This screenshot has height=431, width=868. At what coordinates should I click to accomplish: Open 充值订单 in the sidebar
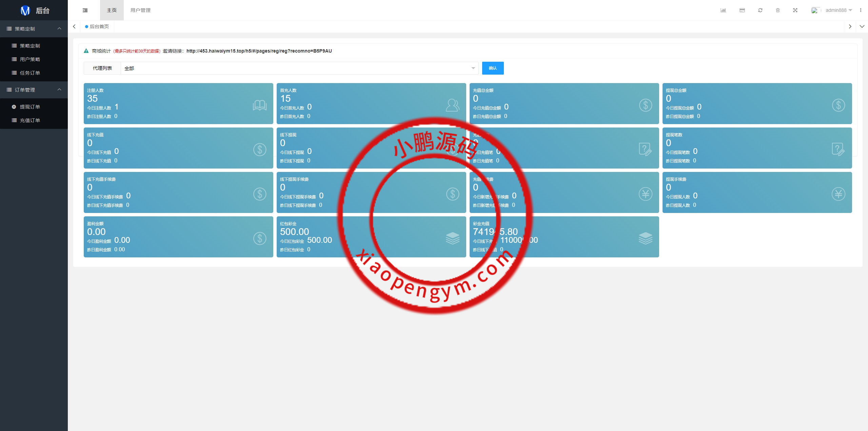[30, 120]
